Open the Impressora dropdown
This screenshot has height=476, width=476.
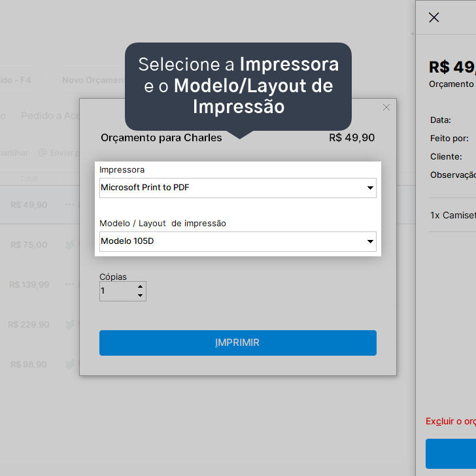[x=238, y=188]
